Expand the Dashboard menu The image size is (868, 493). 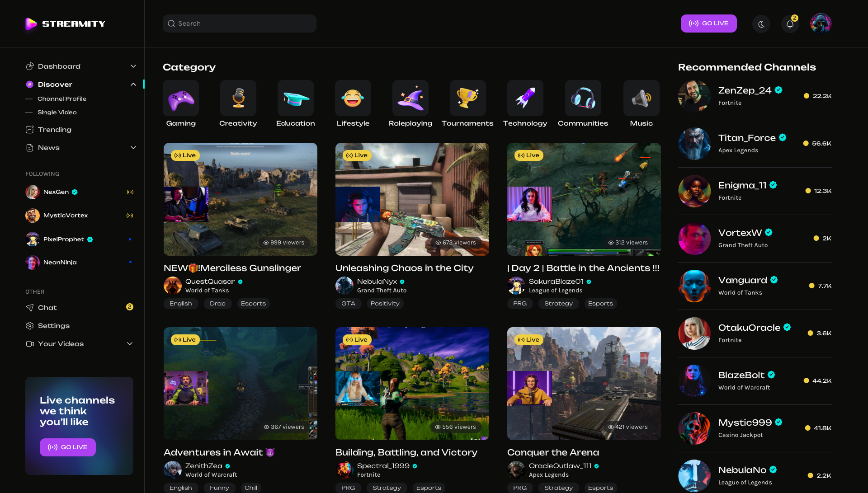pos(133,66)
